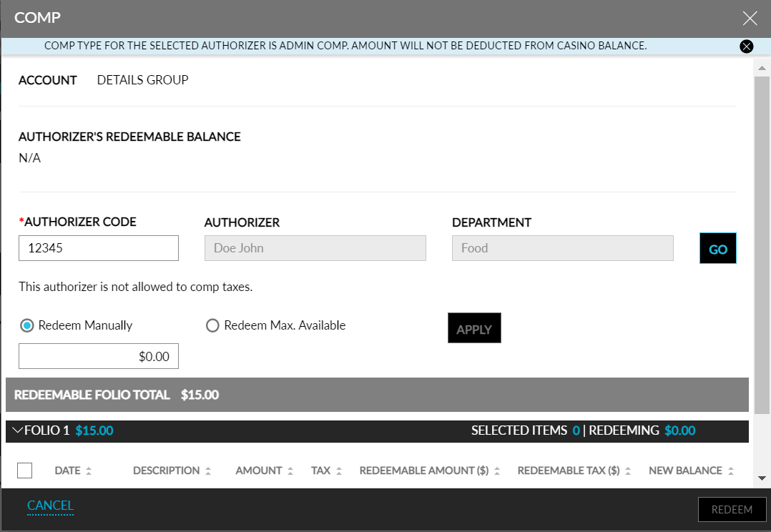The image size is (771, 532).
Task: Click the Authorizer Code input field
Action: [x=98, y=248]
